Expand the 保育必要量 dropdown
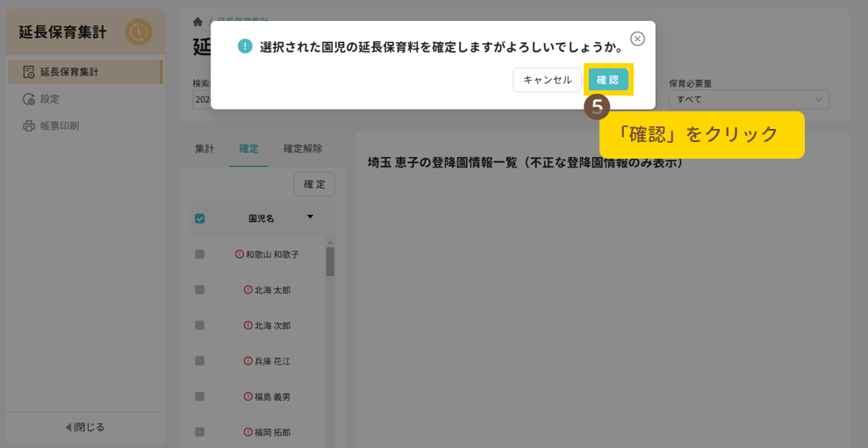 click(x=748, y=100)
